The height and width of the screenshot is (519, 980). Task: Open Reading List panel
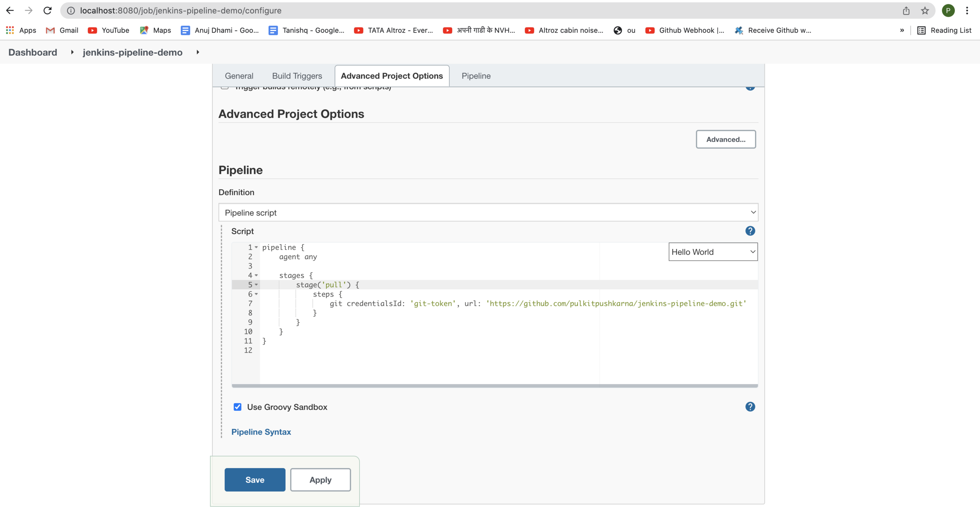pyautogui.click(x=944, y=30)
